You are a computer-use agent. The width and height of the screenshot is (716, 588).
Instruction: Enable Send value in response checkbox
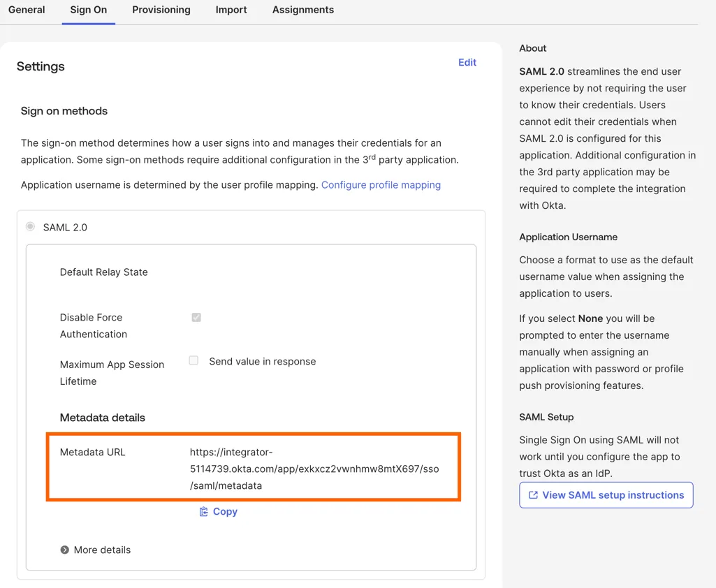coord(193,360)
